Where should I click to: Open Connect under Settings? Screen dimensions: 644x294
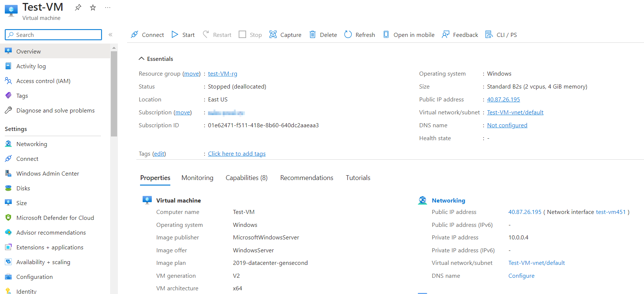pos(55,159)
